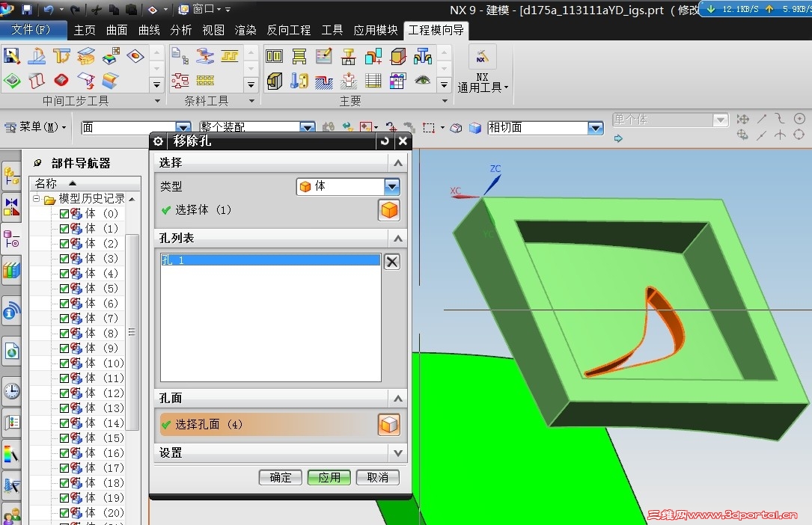The width and height of the screenshot is (812, 525).
Task: Click the yellow double-rectangle icon in 主要 group
Action: 274,55
